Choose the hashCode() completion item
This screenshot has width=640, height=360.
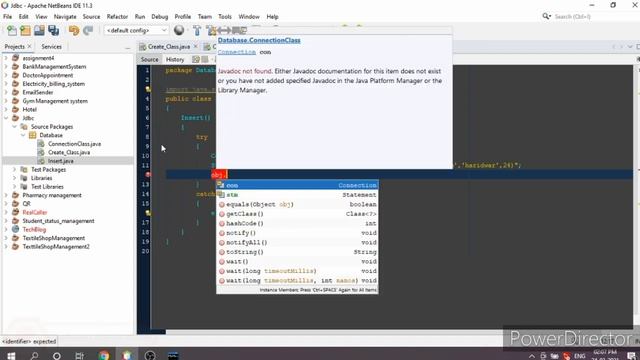[x=297, y=223]
